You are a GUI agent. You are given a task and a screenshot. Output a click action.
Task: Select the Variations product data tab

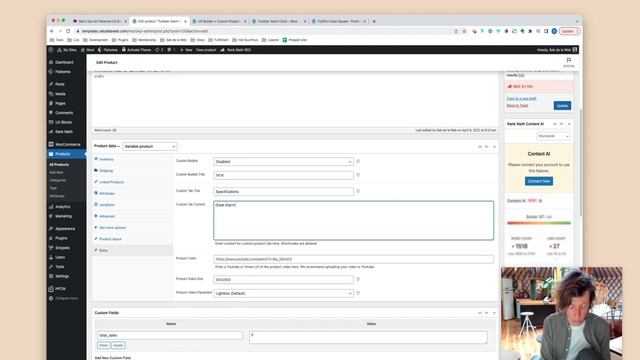point(107,205)
